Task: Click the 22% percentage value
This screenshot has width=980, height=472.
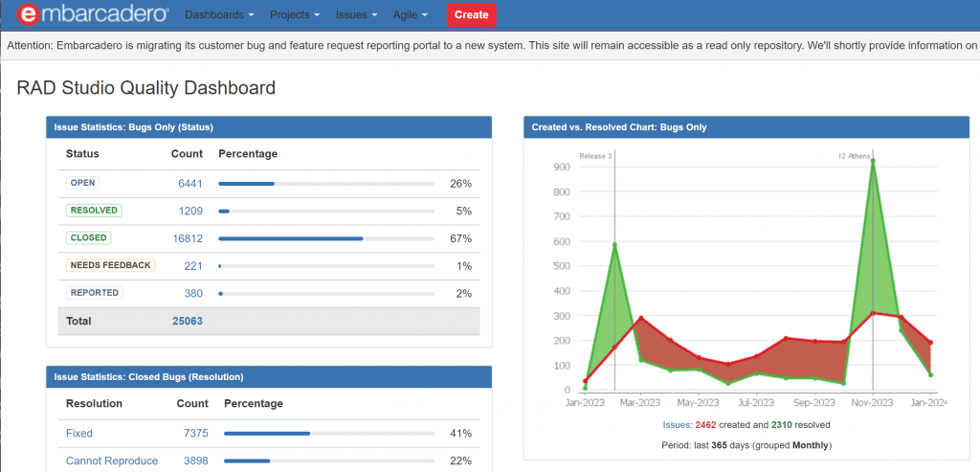Action: click(460, 461)
